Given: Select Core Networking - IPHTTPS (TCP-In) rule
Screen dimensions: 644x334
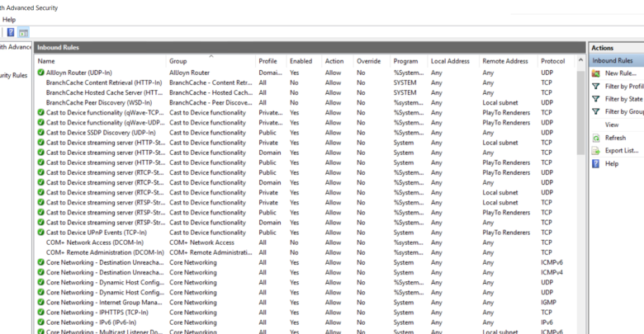Looking at the screenshot, I should tap(97, 313).
